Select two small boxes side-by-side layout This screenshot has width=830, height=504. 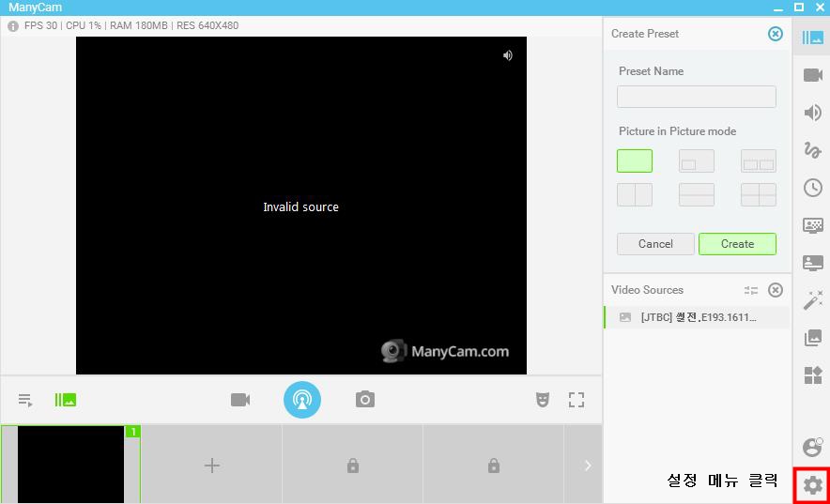coord(759,160)
